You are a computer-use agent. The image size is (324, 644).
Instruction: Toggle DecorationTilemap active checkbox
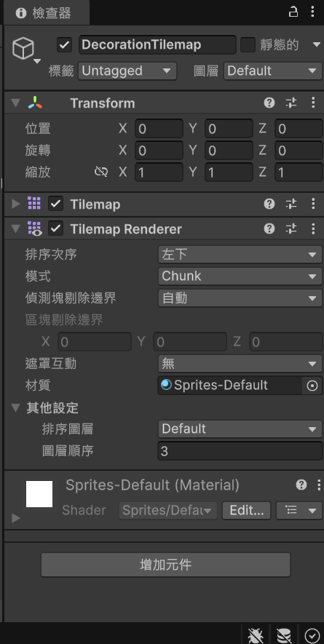pos(65,45)
